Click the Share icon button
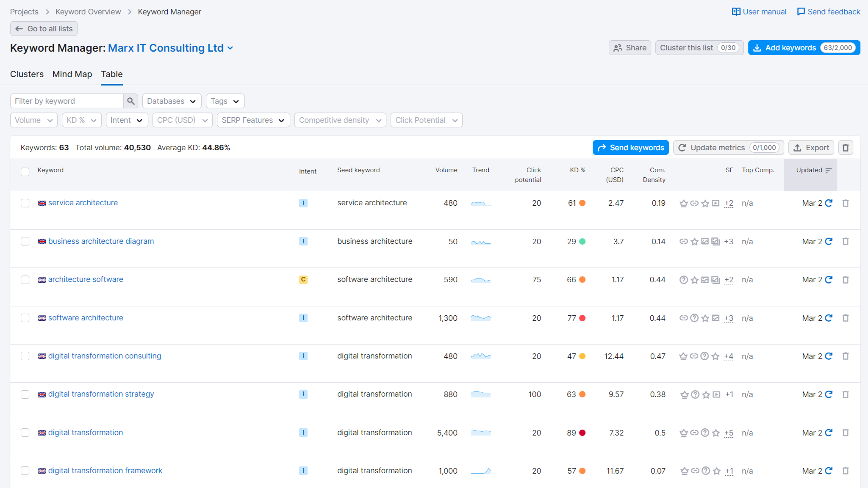 [630, 48]
